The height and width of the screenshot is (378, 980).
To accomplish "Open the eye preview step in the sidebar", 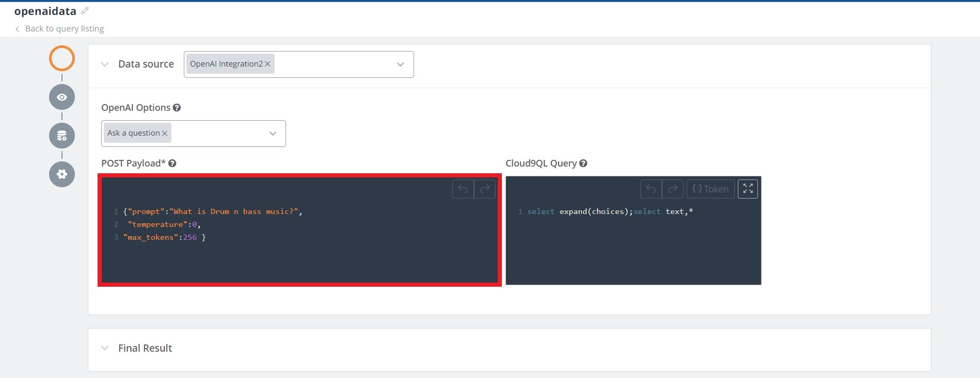I will click(x=62, y=97).
